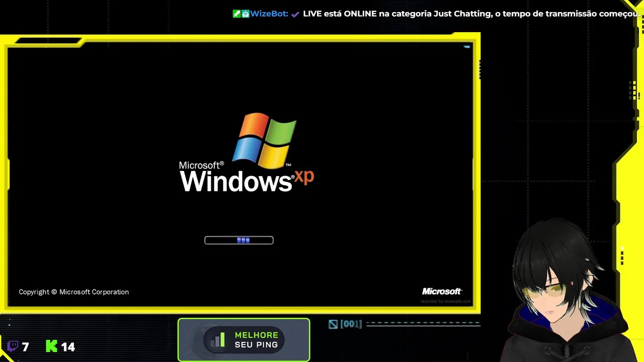Image resolution: width=644 pixels, height=362 pixels.
Task: Open the Melhore Seu Ping banner
Action: click(244, 340)
